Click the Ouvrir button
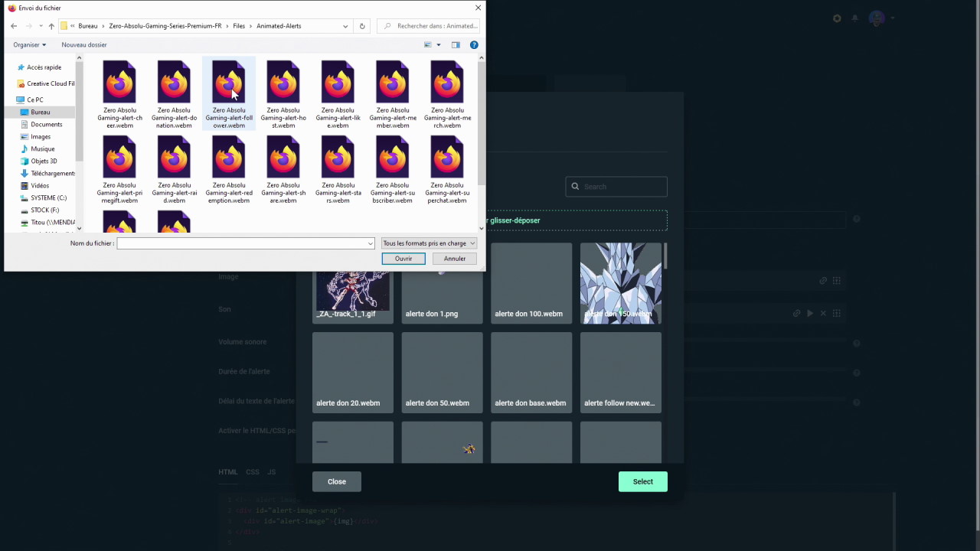Image resolution: width=980 pixels, height=551 pixels. (403, 259)
